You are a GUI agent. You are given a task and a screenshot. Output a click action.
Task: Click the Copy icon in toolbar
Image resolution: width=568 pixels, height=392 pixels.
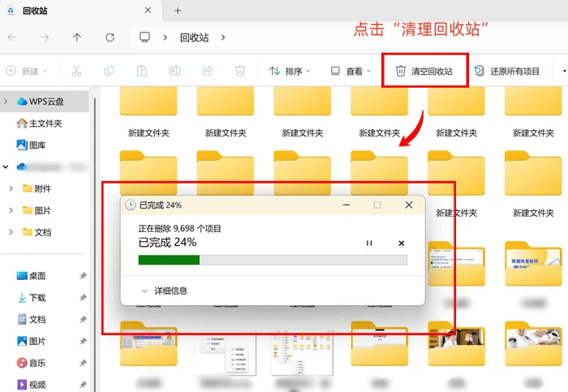(109, 71)
